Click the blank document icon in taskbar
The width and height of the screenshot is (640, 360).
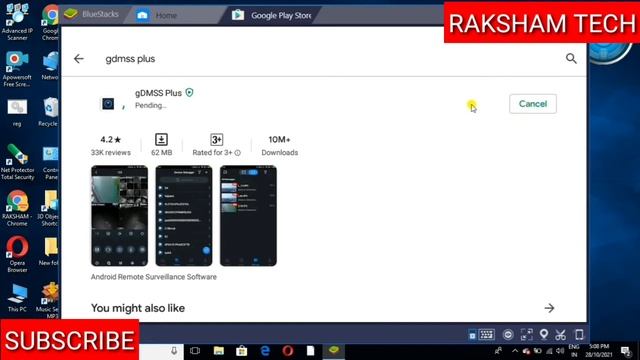[x=311, y=351]
